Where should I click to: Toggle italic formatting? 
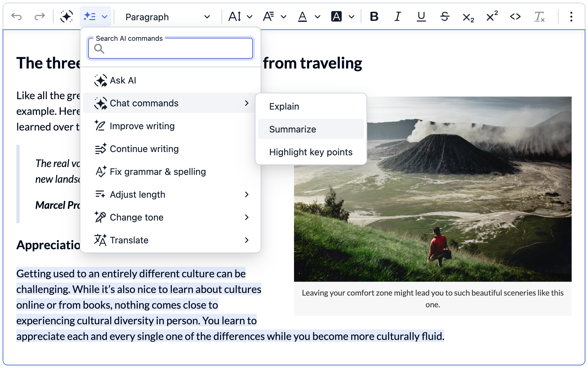tap(398, 16)
